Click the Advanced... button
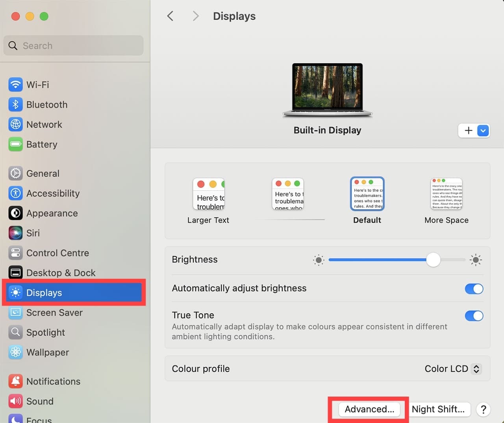504x423 pixels. tap(369, 409)
